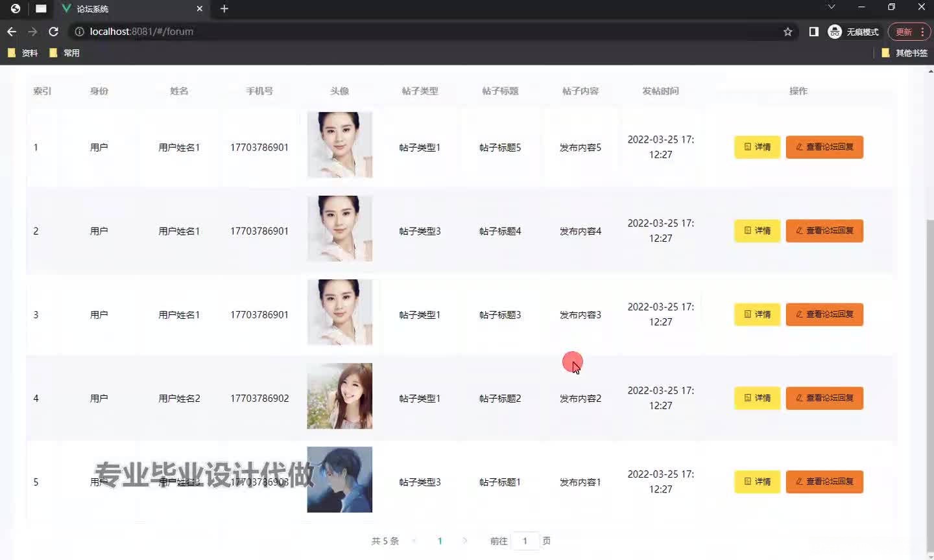Click the incognito mode avatar icon
The height and width of the screenshot is (560, 934).
pos(834,31)
